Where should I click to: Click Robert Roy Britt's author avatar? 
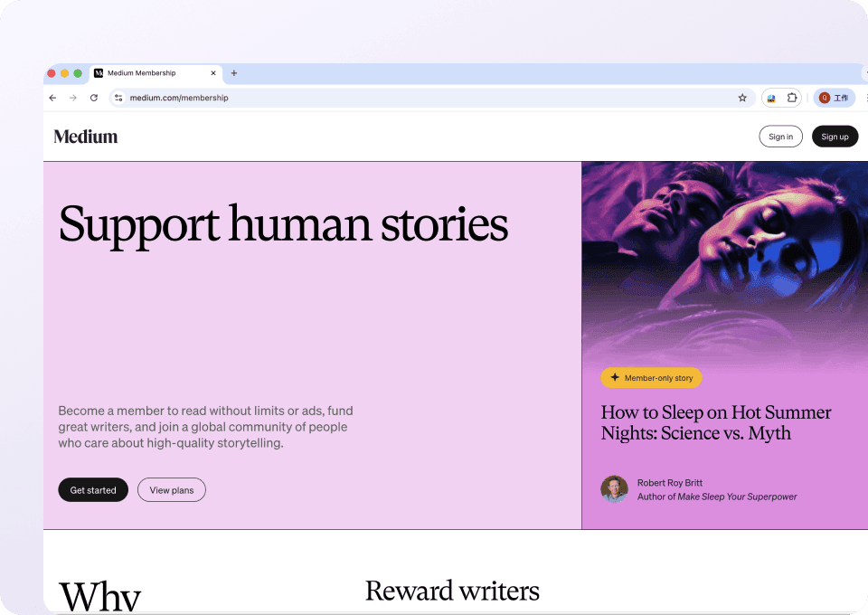[x=615, y=489]
